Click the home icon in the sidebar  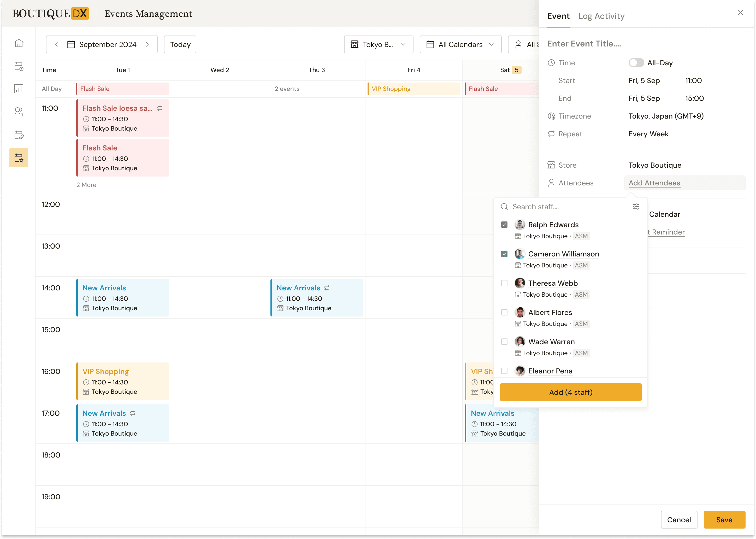coord(19,43)
